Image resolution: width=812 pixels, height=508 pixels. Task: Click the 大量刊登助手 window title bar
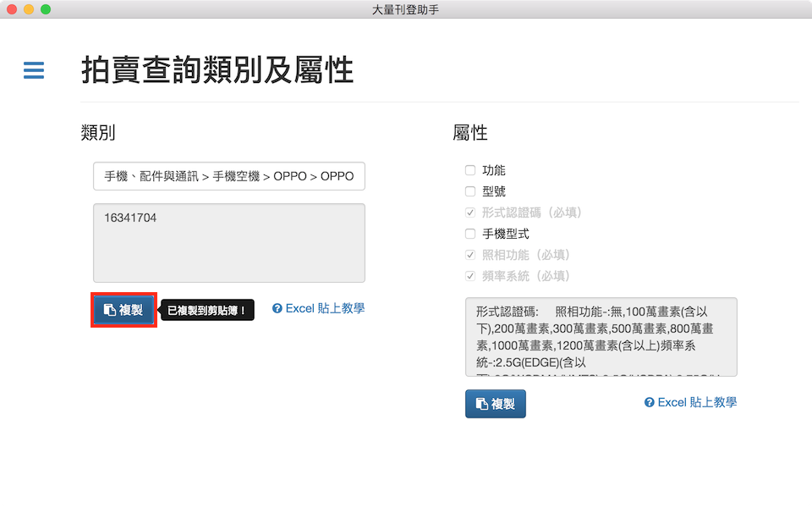click(405, 9)
